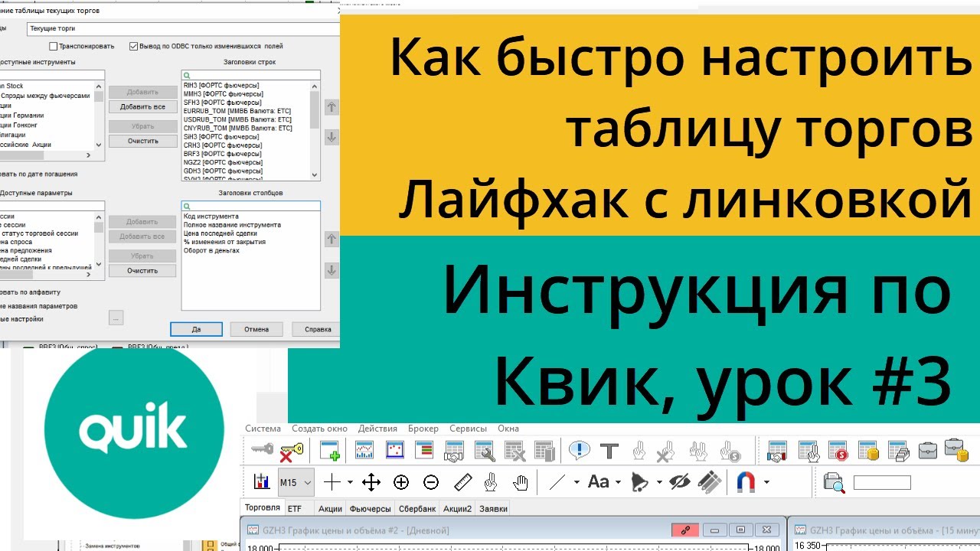The height and width of the screenshot is (551, 980).
Task: Click the pencils drawing icon
Action: 710,482
